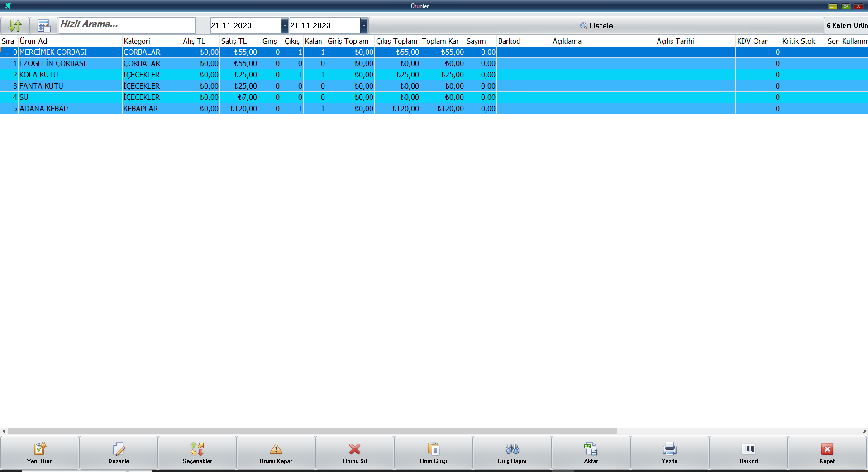Sort by Kalan column header
Screen dimensions: 868x472
pos(315,41)
